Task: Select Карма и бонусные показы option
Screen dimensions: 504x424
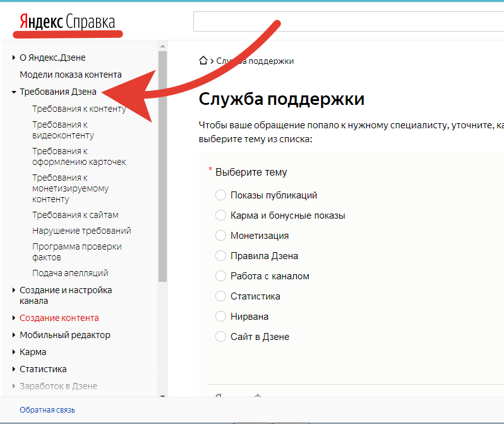Action: [x=220, y=215]
